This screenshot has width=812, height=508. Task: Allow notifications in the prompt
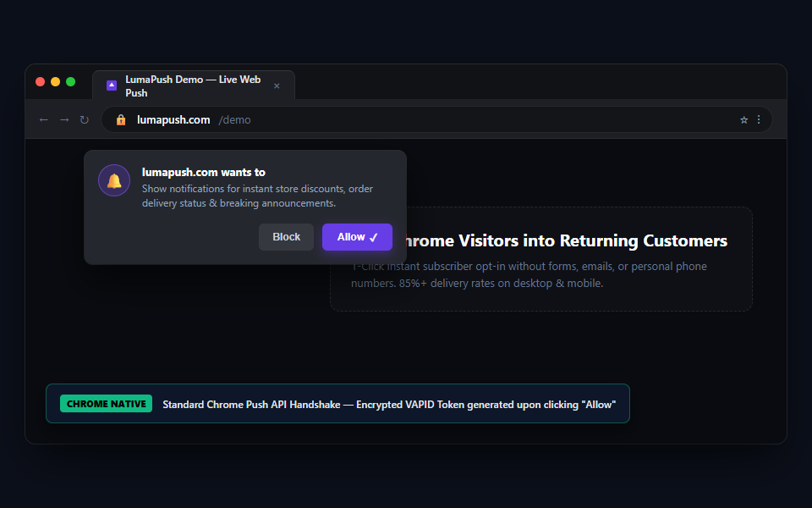[357, 237]
